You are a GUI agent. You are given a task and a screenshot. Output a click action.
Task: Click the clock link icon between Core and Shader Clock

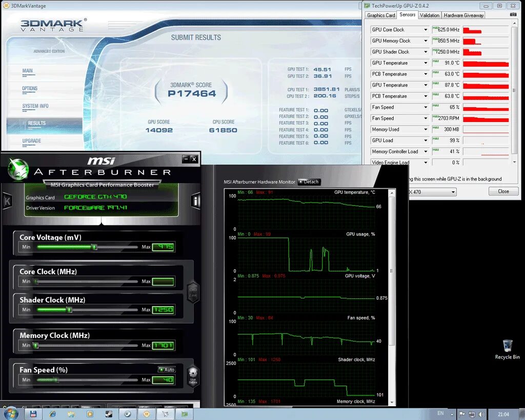193,292
